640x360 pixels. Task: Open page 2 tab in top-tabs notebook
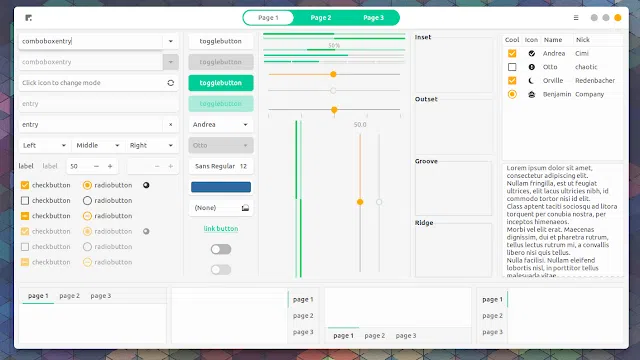(x=69, y=296)
